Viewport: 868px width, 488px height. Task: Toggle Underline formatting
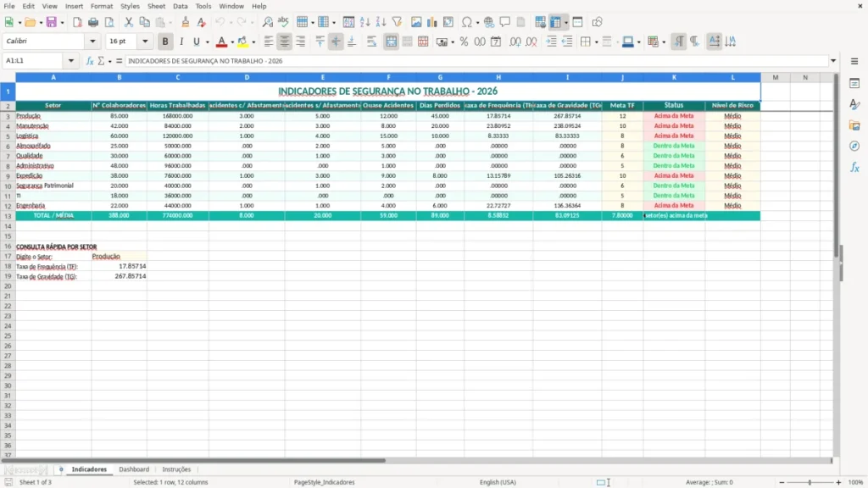pyautogui.click(x=197, y=42)
